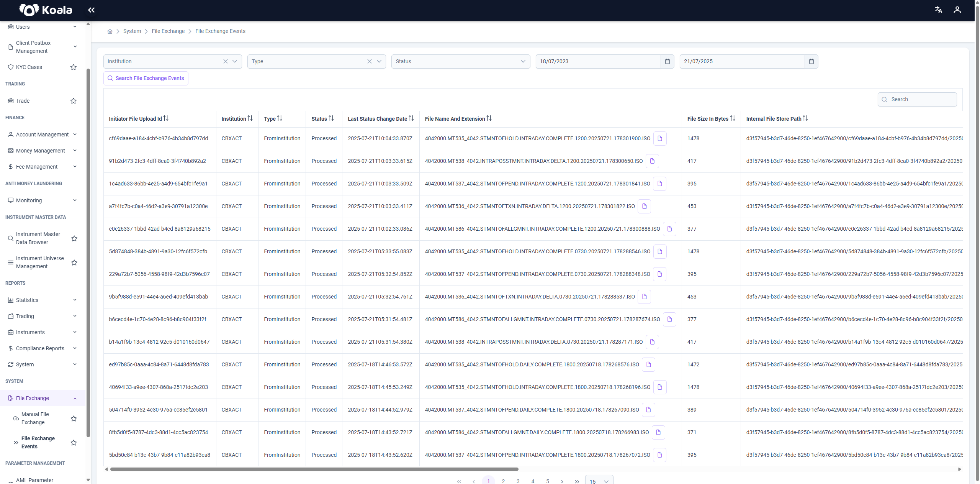The image size is (980, 484).
Task: Open the Status filter dropdown
Action: [461, 61]
